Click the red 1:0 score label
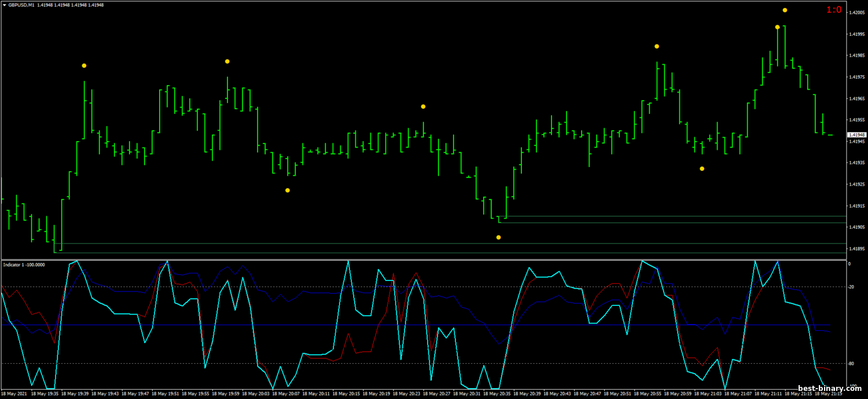The width and height of the screenshot is (868, 399). click(x=834, y=10)
